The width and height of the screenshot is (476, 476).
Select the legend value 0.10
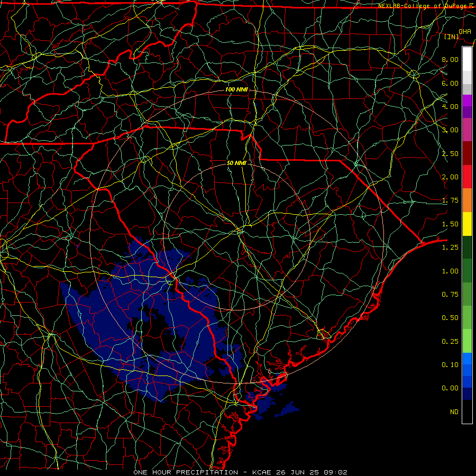[x=450, y=365]
